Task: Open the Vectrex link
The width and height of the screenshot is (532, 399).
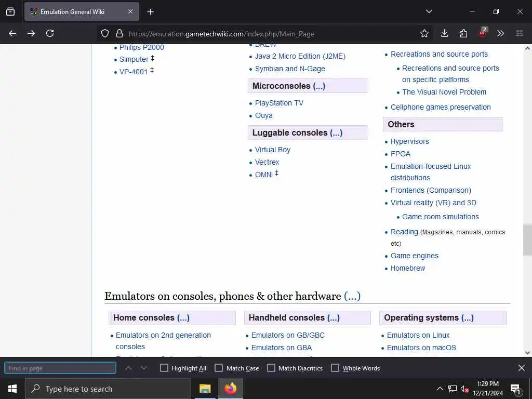Action: click(267, 163)
